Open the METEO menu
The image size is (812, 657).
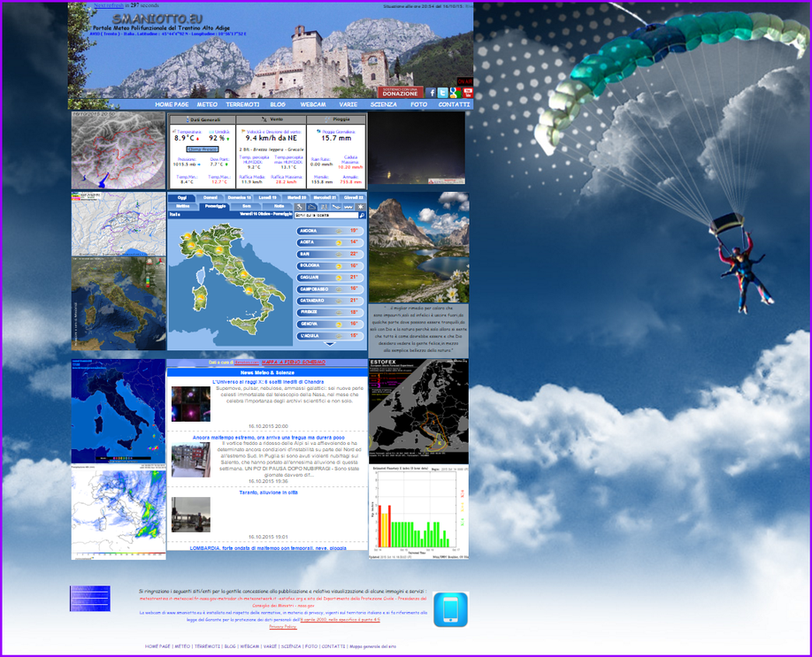207,104
